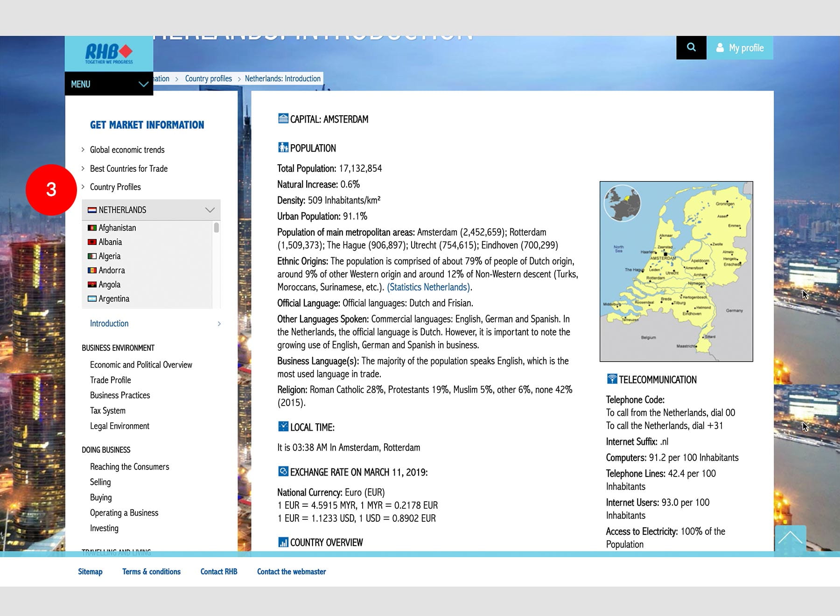Click the Local Time clock icon
Viewport: 840px width, 616px height.
[283, 427]
